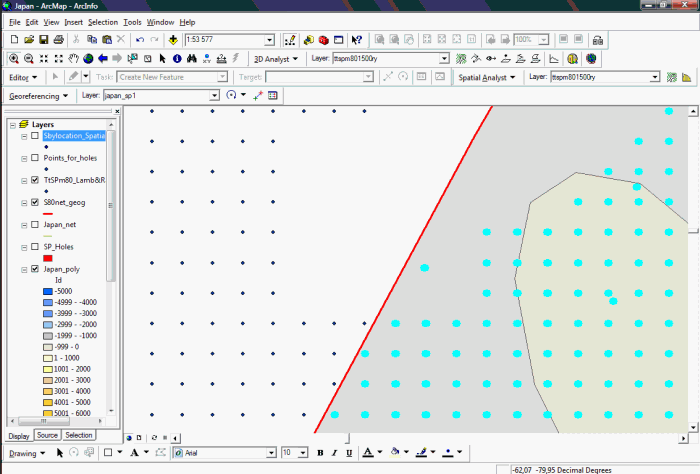Click the red SP_Holes symbol swatch
Image resolution: width=700 pixels, height=474 pixels.
point(47,258)
